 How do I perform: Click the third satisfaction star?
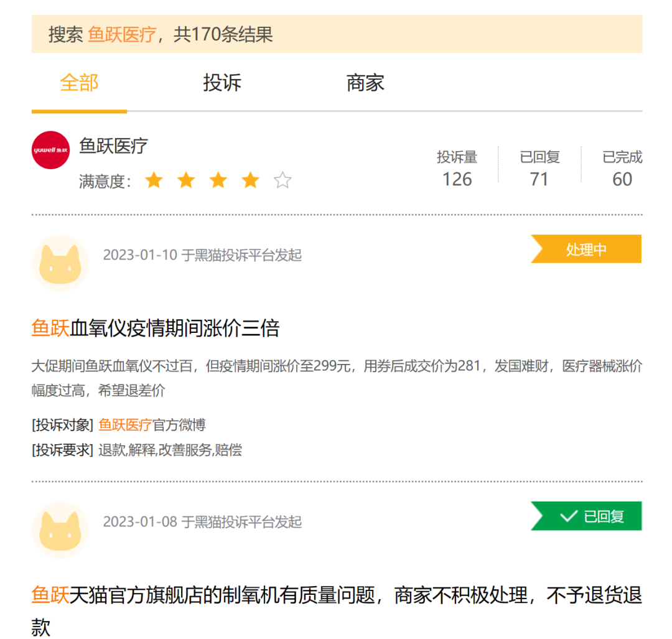click(218, 181)
